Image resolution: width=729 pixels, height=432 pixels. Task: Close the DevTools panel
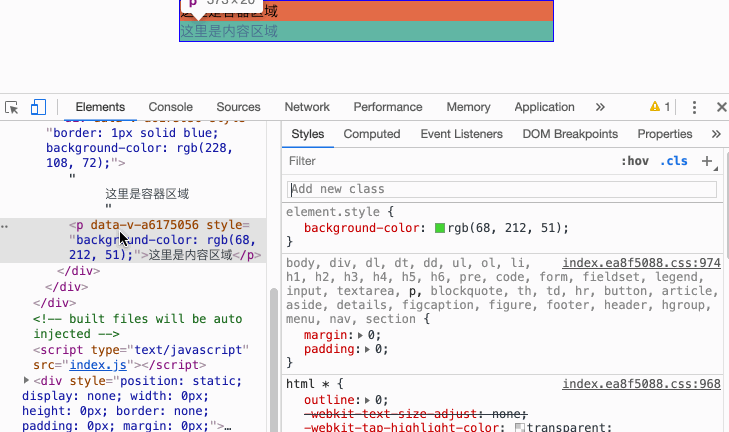click(x=722, y=107)
